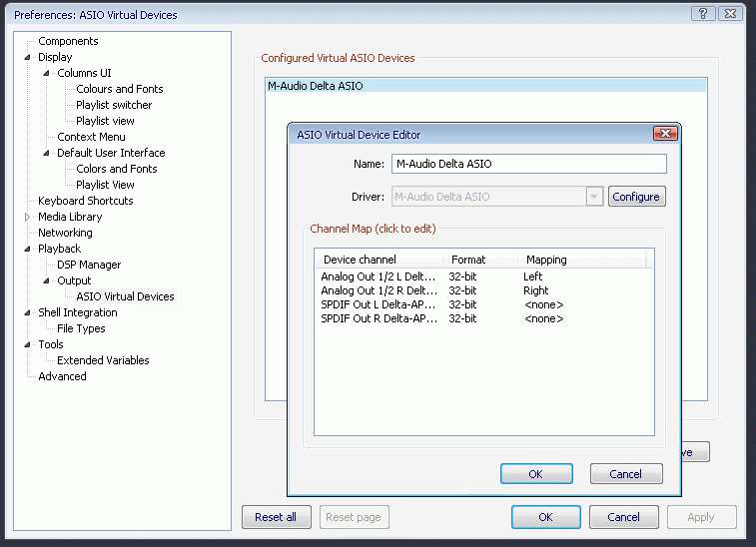Select Playlist switcher page

pyautogui.click(x=114, y=105)
